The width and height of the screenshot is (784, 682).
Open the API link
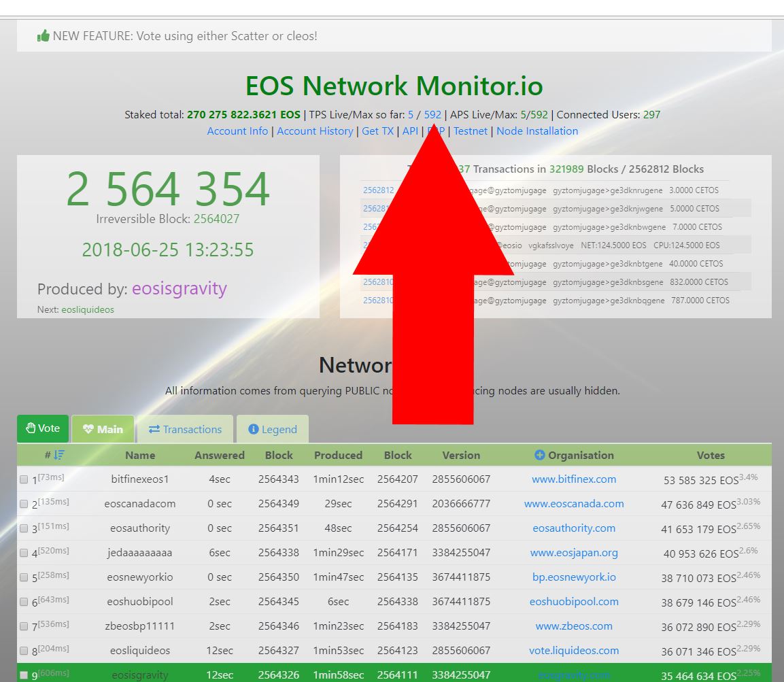coord(410,131)
